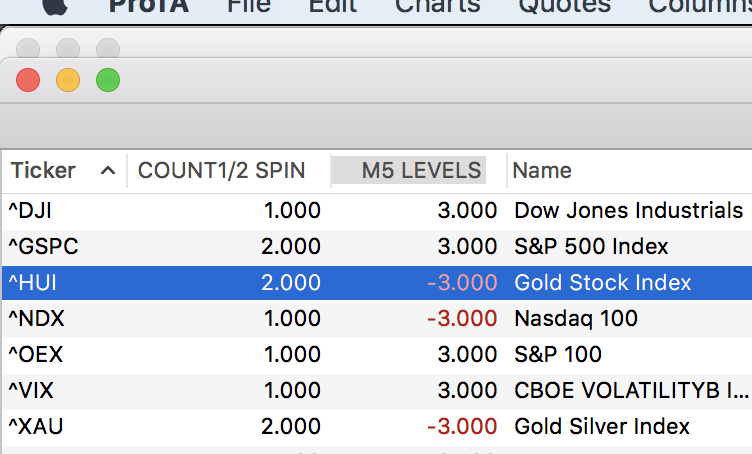The width and height of the screenshot is (752, 454).
Task: Open the Edit menu
Action: click(x=332, y=5)
